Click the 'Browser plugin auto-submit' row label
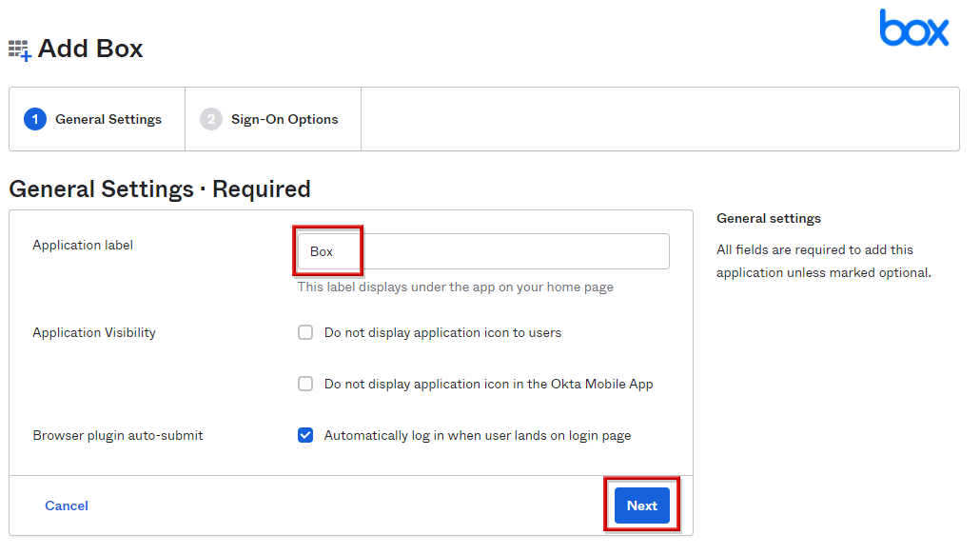 click(118, 435)
